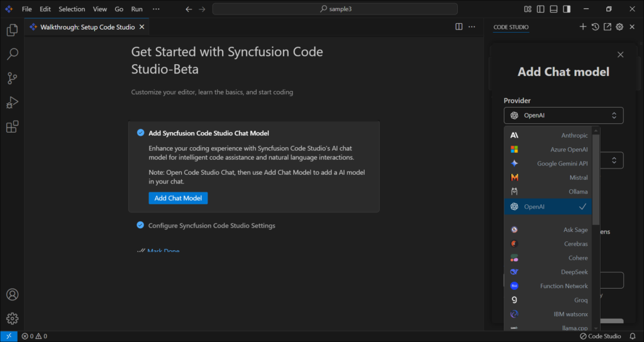This screenshot has width=644, height=342.
Task: Open the Search view in activity bar
Action: [12, 54]
